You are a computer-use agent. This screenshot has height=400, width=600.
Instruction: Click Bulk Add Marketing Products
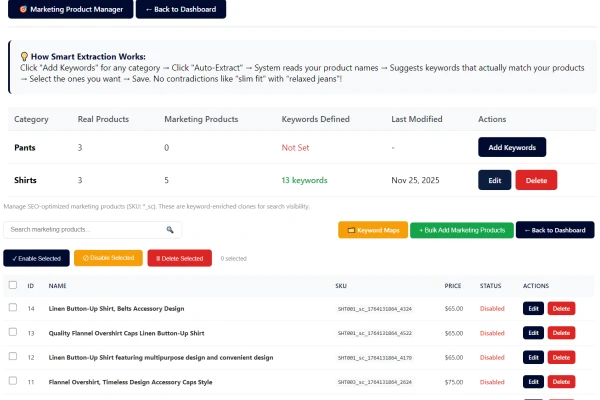click(x=462, y=230)
